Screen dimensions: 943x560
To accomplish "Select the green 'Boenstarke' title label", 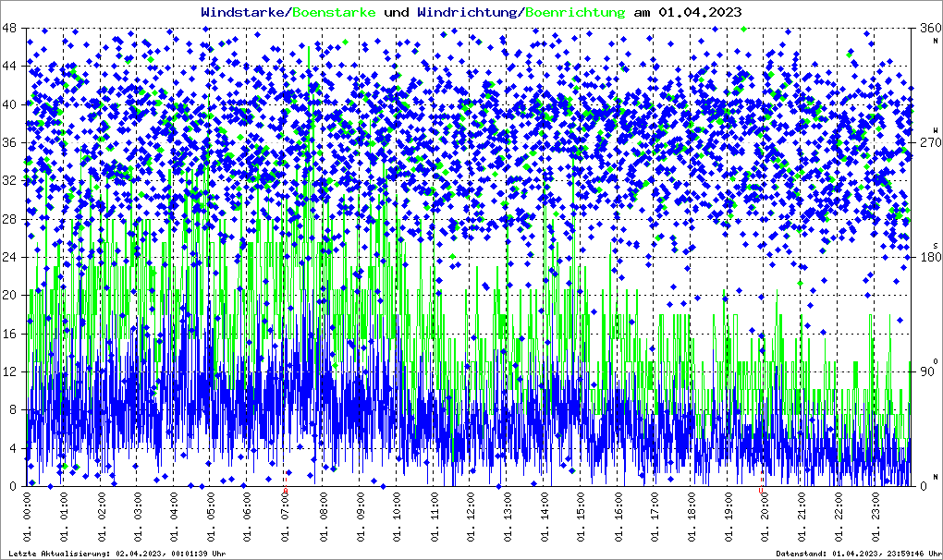I will (335, 12).
